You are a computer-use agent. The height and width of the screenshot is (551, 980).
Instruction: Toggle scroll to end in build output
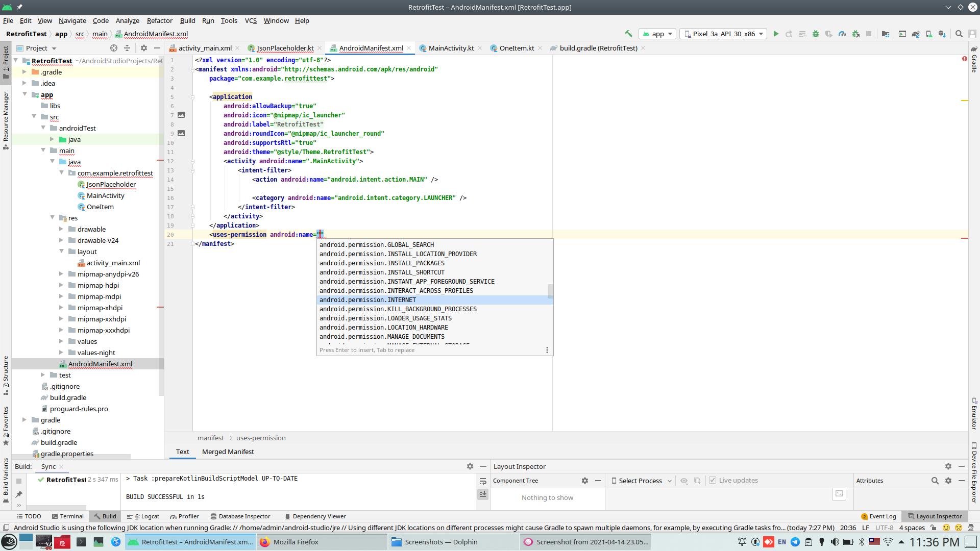click(x=483, y=494)
